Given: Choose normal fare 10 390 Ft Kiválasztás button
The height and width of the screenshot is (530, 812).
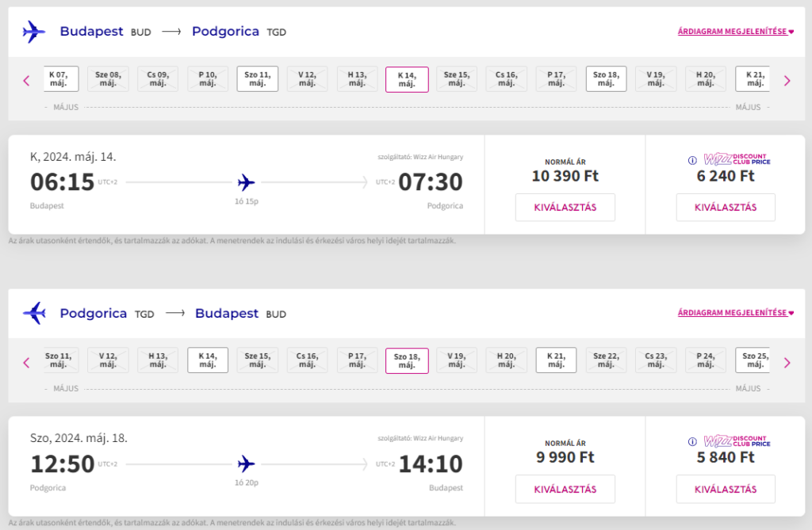Looking at the screenshot, I should coord(565,208).
